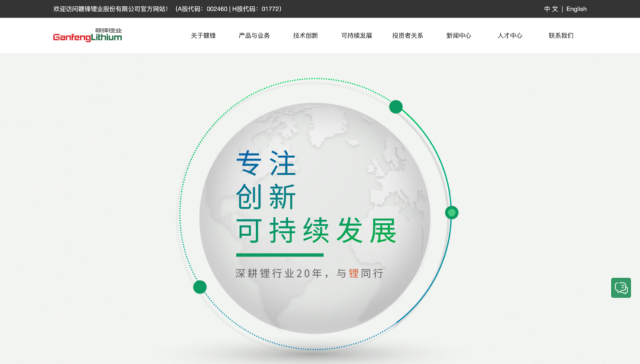640x364 pixels.
Task: Expand the 产品与业务 navigation item
Action: tap(254, 36)
